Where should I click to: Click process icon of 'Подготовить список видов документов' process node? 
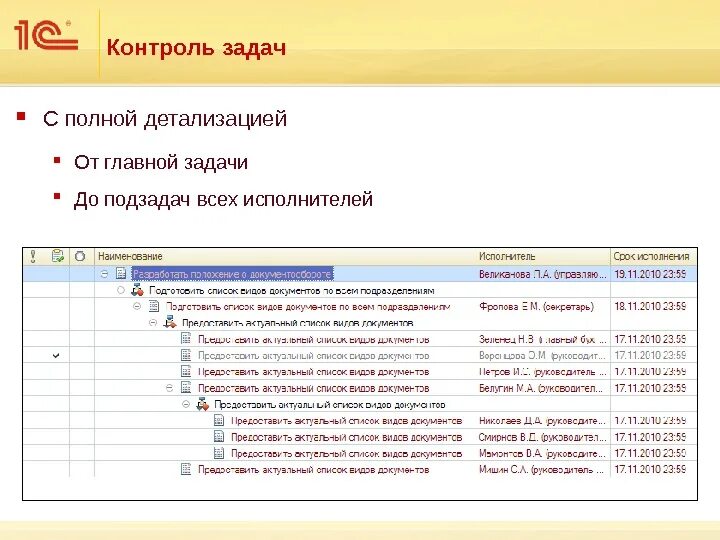pyautogui.click(x=137, y=290)
